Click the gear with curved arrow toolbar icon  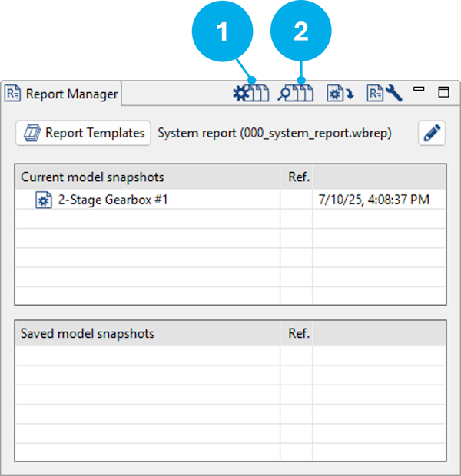[340, 94]
